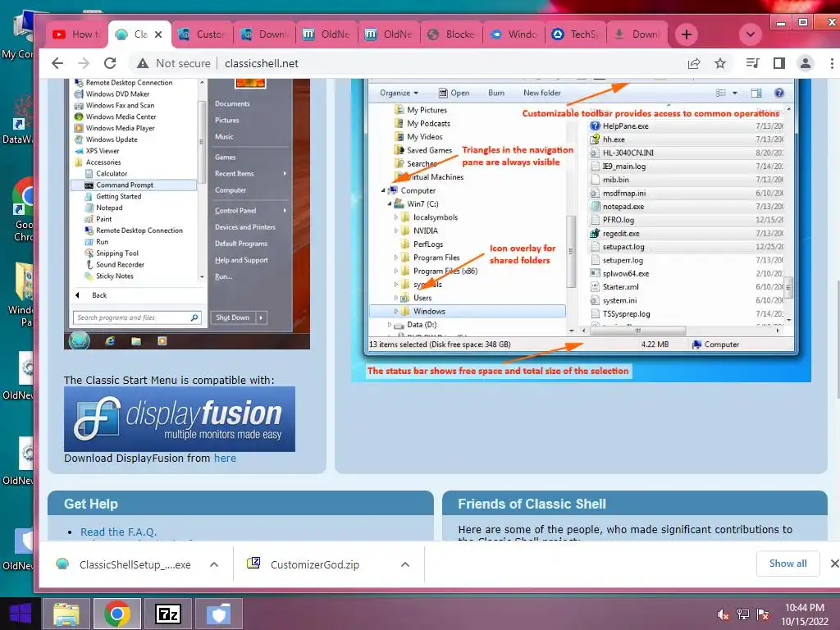The height and width of the screenshot is (630, 840).
Task: Click the Classic Explorer screenshot image
Action: pos(582,230)
